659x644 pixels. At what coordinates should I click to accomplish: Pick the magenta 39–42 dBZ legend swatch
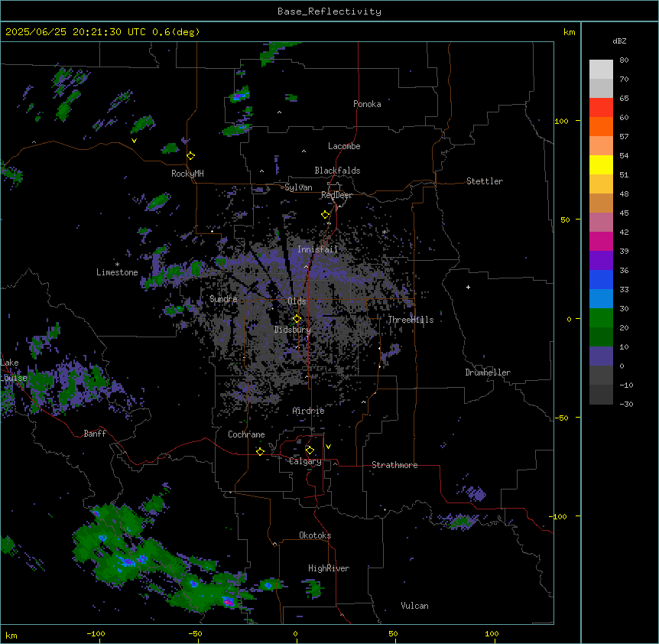[601, 242]
